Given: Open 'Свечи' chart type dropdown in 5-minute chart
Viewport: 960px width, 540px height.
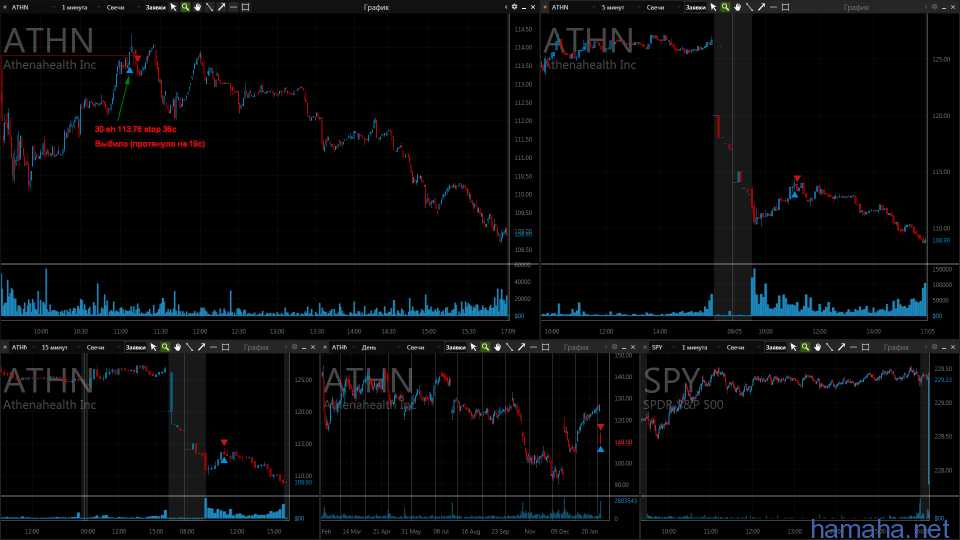Looking at the screenshot, I should coord(662,7).
